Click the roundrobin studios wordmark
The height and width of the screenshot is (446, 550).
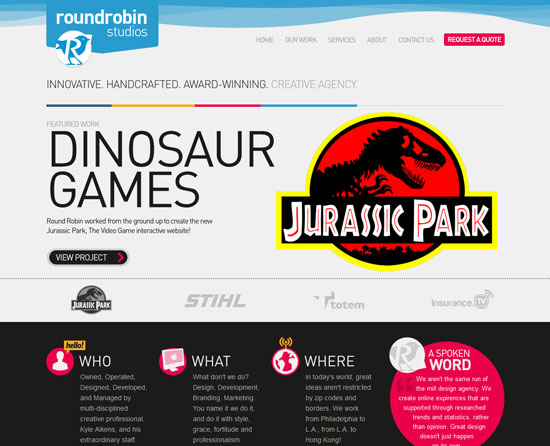pyautogui.click(x=102, y=24)
